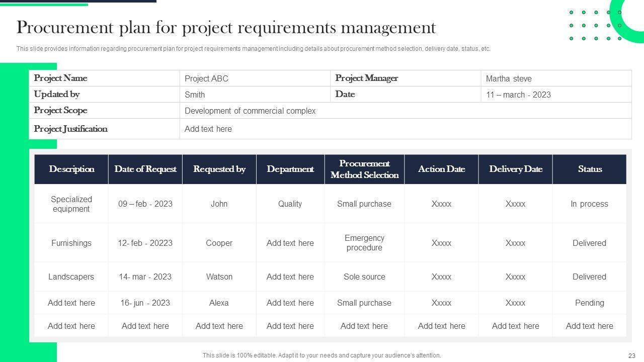Click the 'Specialized equipment' description cell
Image resolution: width=644 pixels, height=362 pixels.
[71, 204]
